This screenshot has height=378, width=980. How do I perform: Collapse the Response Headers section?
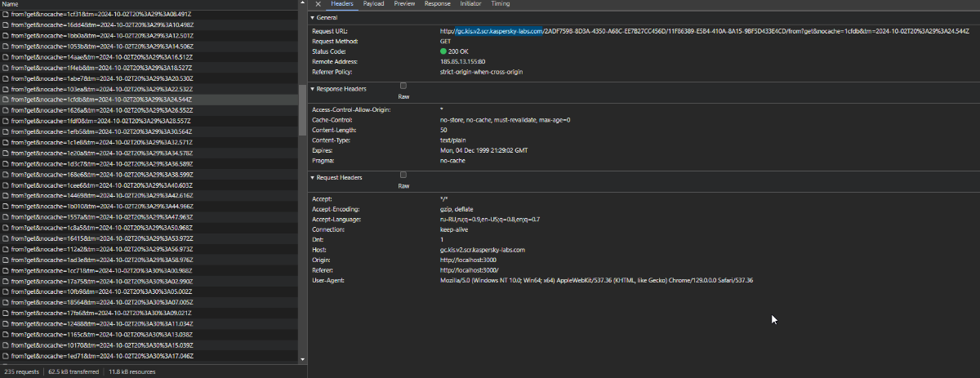coord(312,89)
